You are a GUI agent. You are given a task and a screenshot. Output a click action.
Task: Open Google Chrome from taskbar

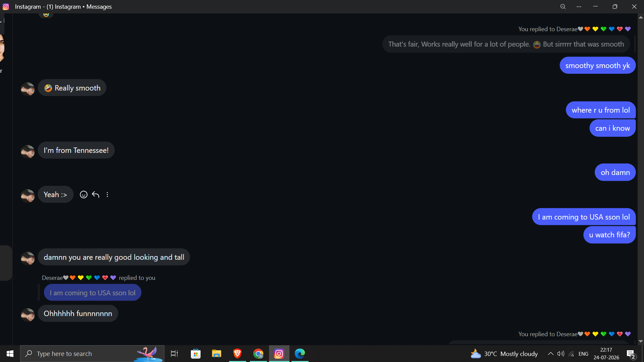(258, 354)
